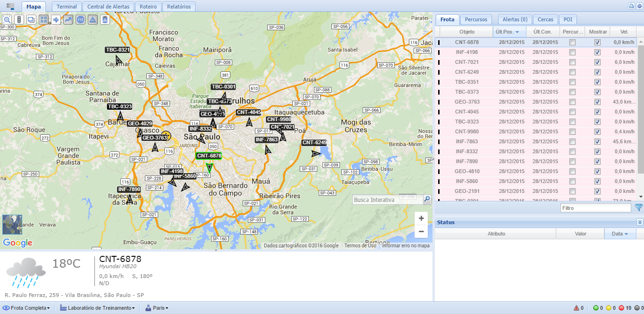Zoom in the map with plus button

[x=422, y=218]
